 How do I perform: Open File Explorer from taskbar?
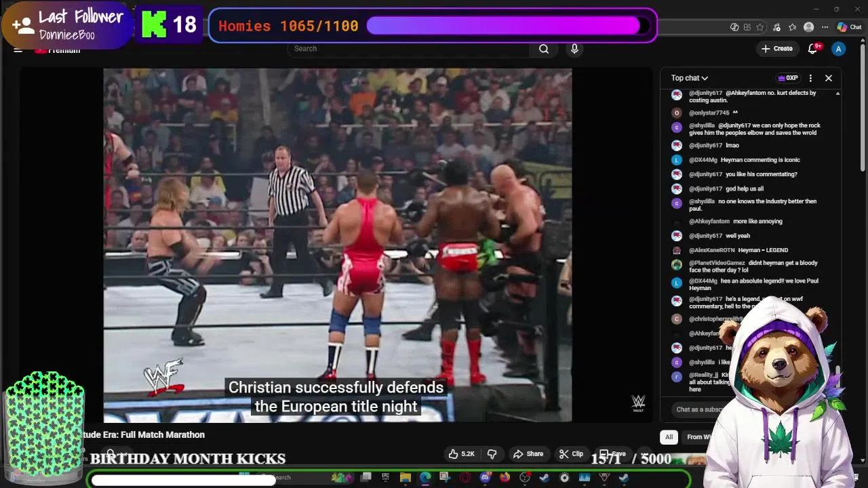click(406, 478)
